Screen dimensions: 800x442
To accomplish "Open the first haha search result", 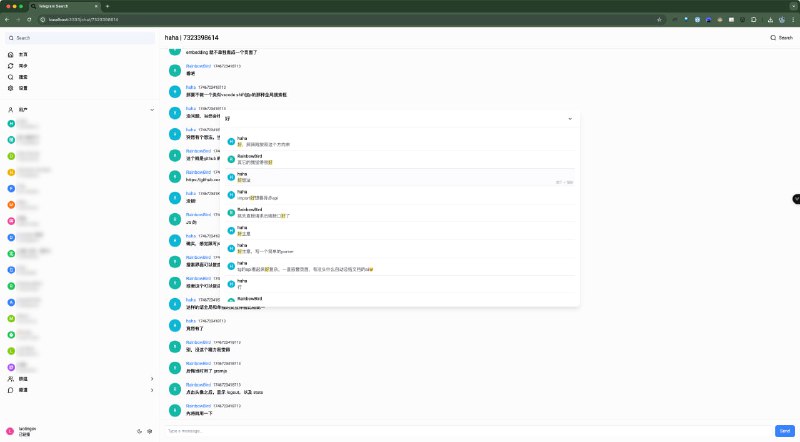I will pyautogui.click(x=401, y=141).
